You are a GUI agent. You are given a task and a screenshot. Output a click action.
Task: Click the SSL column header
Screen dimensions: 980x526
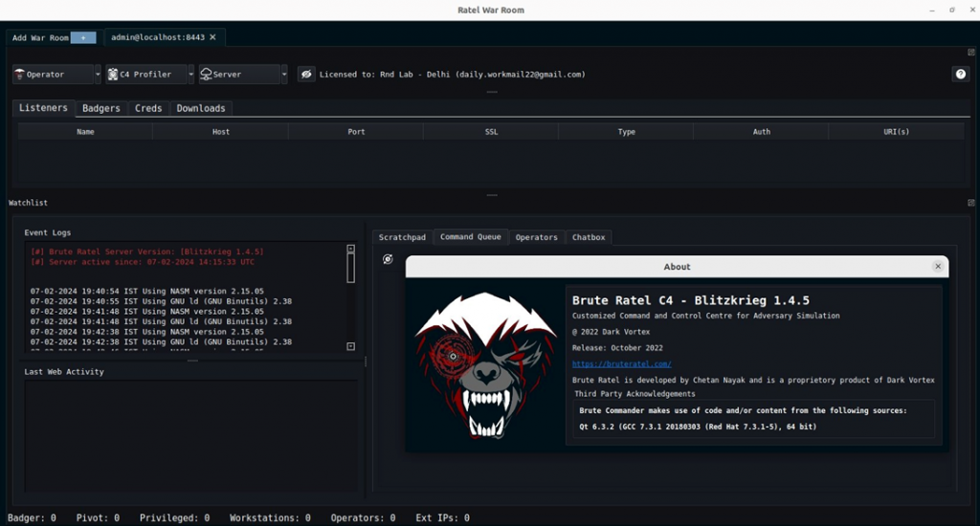coord(491,132)
